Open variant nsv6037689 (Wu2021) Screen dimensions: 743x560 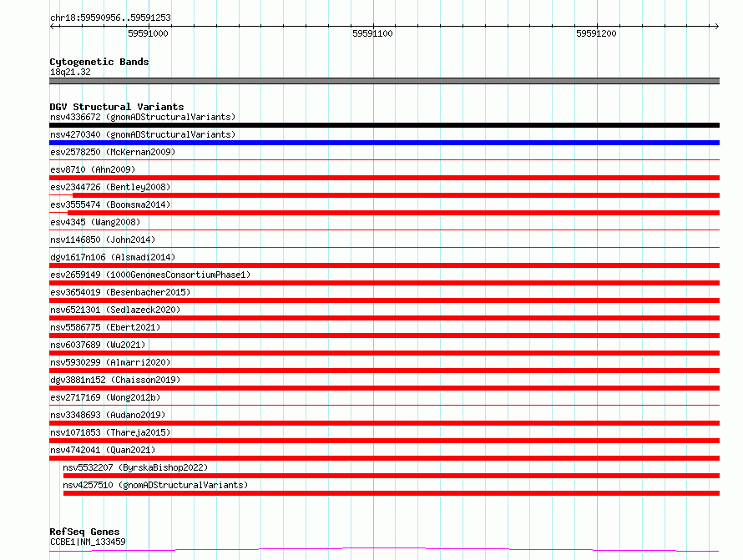coord(98,345)
